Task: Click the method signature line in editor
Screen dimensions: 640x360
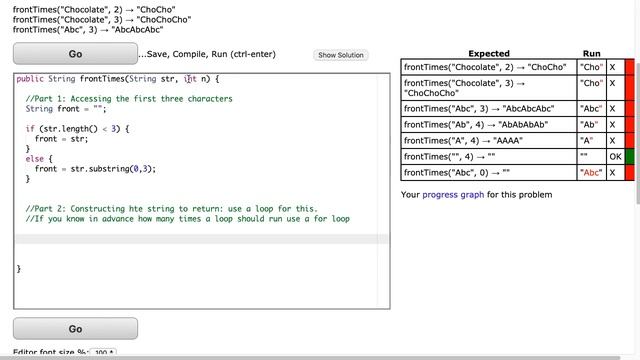Action: (x=118, y=79)
